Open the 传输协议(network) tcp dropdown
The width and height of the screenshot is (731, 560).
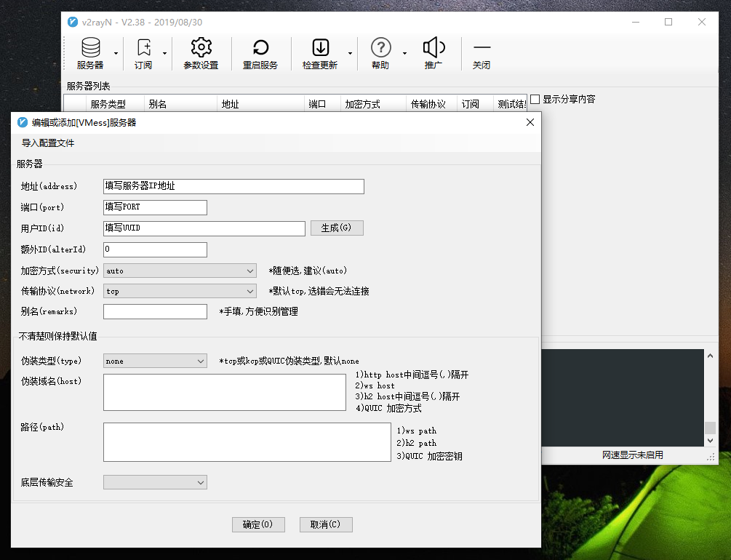pos(180,291)
